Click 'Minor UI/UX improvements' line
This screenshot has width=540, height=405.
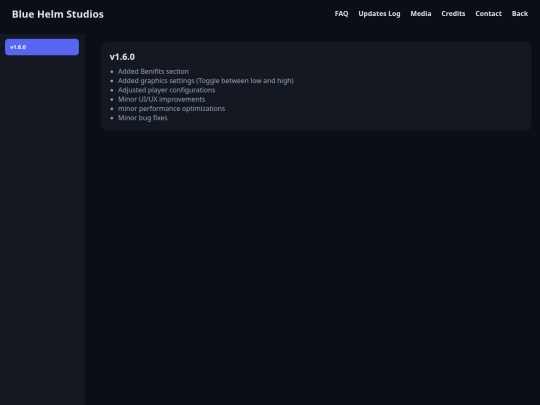pos(162,99)
